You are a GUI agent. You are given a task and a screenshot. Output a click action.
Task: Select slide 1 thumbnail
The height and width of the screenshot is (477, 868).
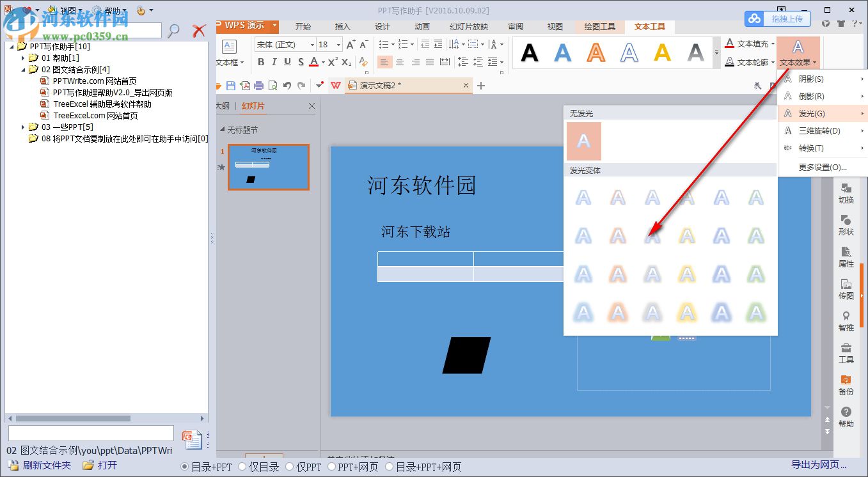[x=269, y=167]
